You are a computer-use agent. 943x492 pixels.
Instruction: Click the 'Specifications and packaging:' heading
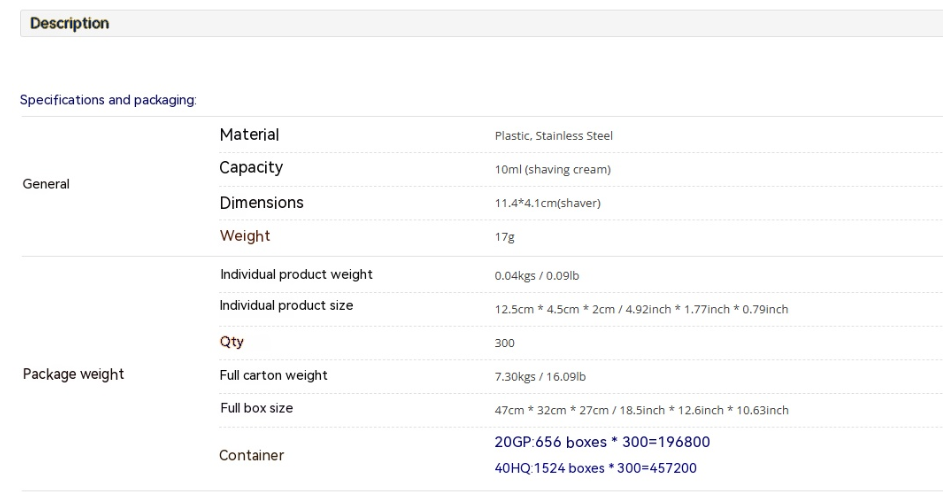tap(108, 99)
